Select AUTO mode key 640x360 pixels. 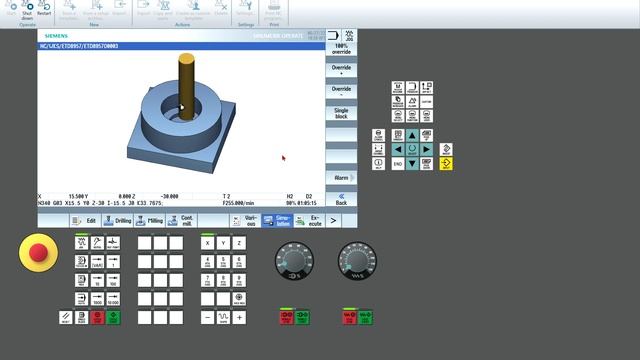81,299
